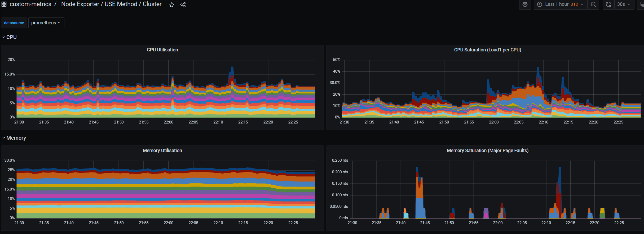Open the prometheus datasource dropdown
The image size is (644, 234).
click(46, 23)
